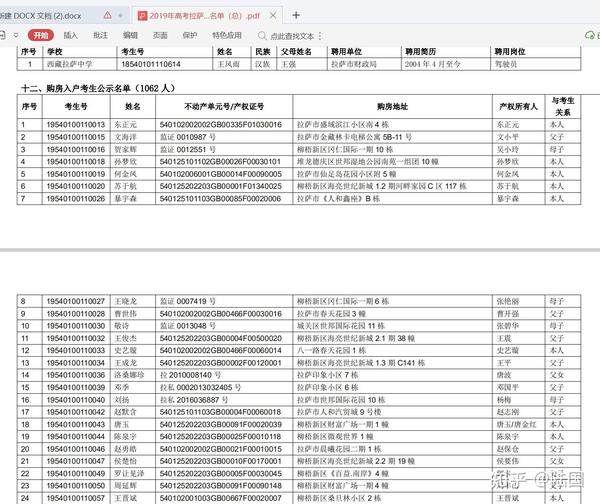Select exam number 19540100110016
The width and height of the screenshot is (600, 504).
pos(76,149)
